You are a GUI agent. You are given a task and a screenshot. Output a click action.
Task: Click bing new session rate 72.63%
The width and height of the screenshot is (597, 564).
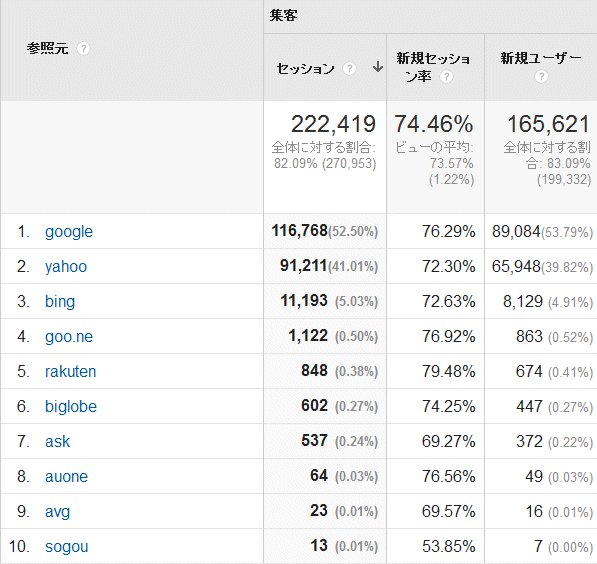[x=449, y=302]
